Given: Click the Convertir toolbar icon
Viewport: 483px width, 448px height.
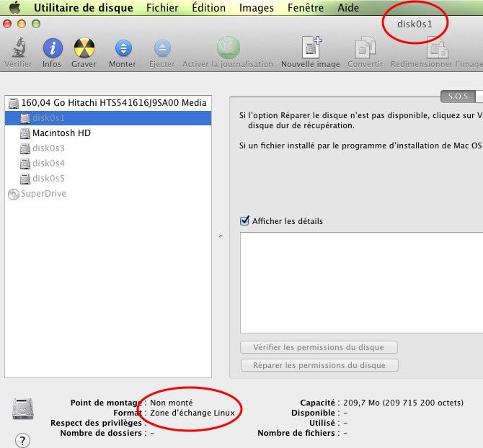Looking at the screenshot, I should (x=365, y=49).
